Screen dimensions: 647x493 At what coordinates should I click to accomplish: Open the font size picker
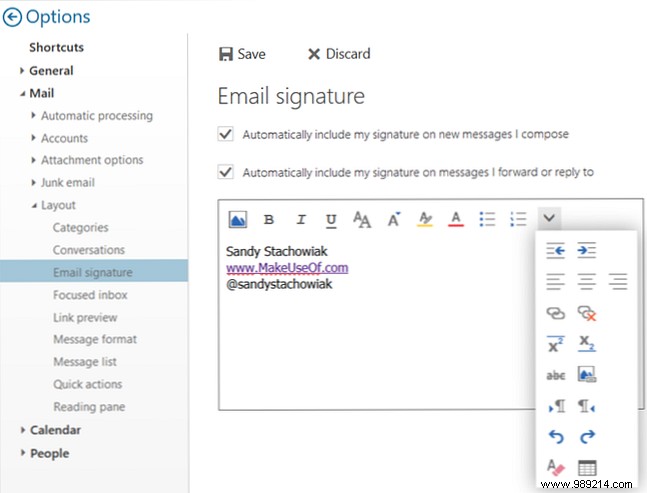point(394,219)
